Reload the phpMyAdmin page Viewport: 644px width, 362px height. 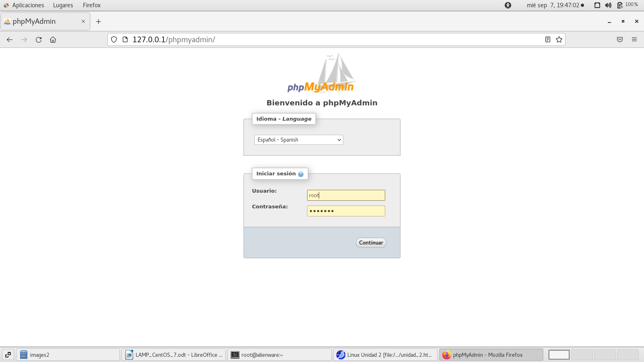click(39, 39)
